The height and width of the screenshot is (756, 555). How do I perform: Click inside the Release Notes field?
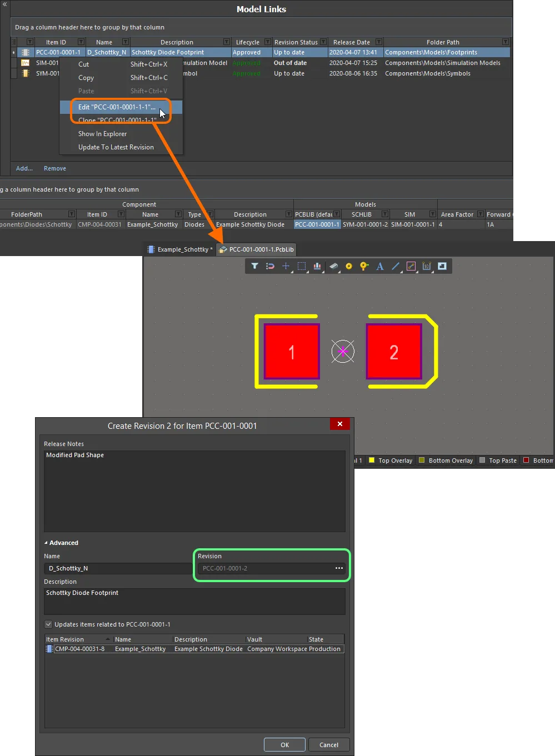point(194,489)
